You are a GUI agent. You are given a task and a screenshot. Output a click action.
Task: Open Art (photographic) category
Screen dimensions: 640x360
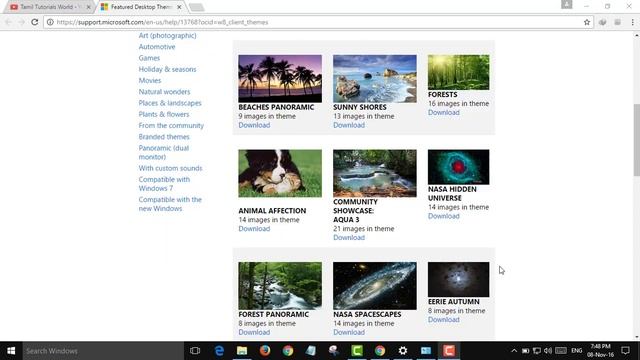(x=167, y=36)
